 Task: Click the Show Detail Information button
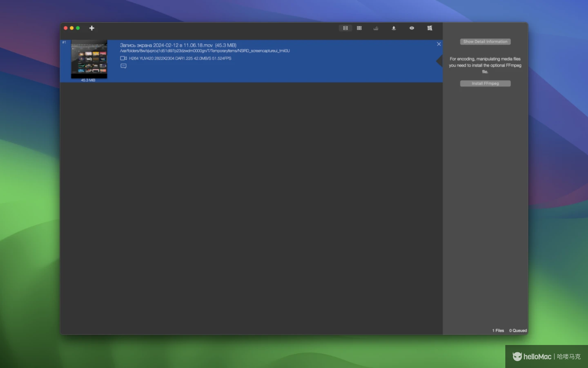(x=485, y=41)
